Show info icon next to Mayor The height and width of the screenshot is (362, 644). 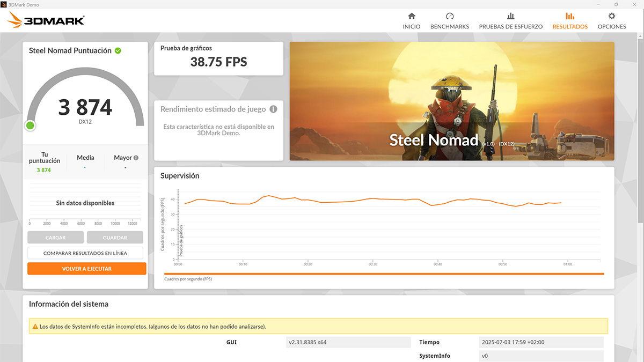[136, 158]
